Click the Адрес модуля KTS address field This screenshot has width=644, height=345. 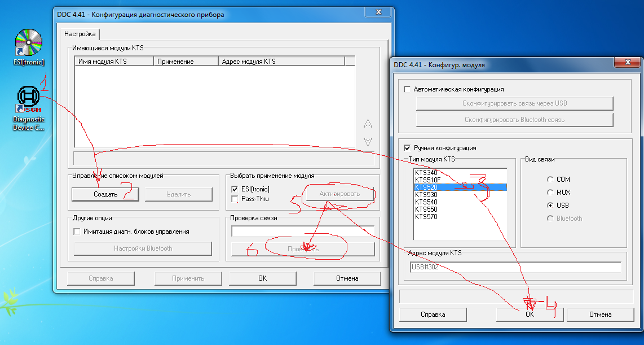(x=515, y=267)
